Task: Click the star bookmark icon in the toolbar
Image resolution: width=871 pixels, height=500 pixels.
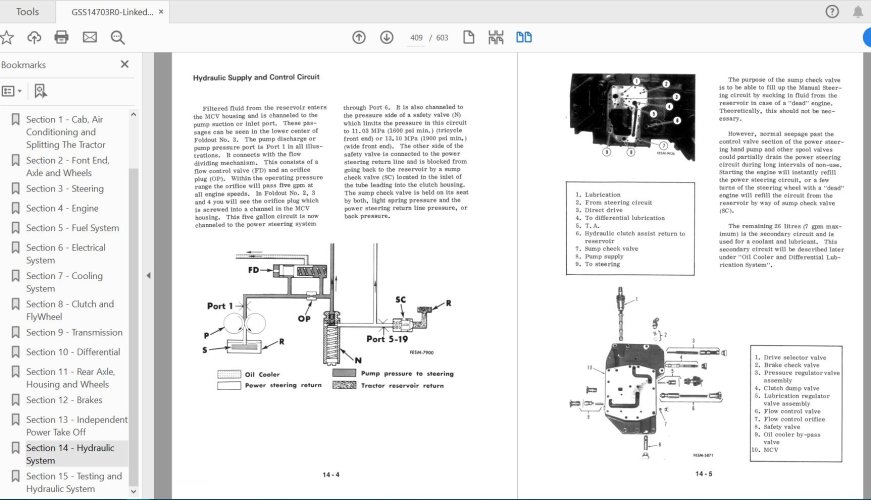Action: 7,37
